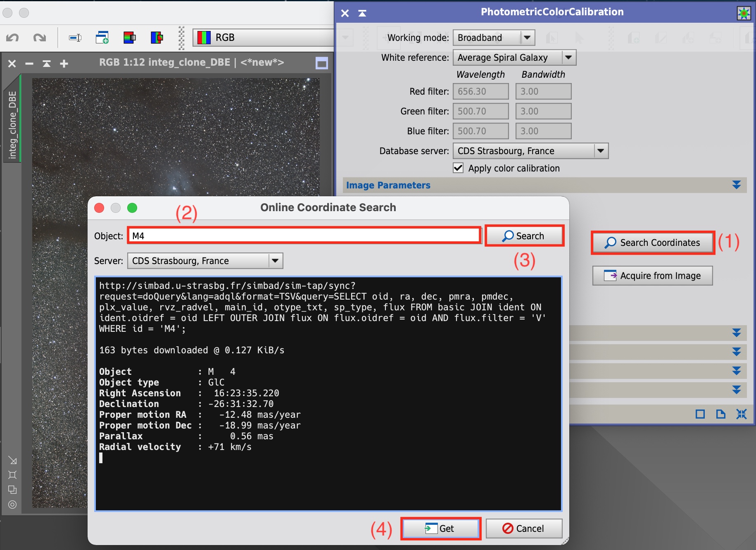This screenshot has height=550, width=756.
Task: Click the integ_clone_DBE vertical view tab
Action: coord(12,124)
